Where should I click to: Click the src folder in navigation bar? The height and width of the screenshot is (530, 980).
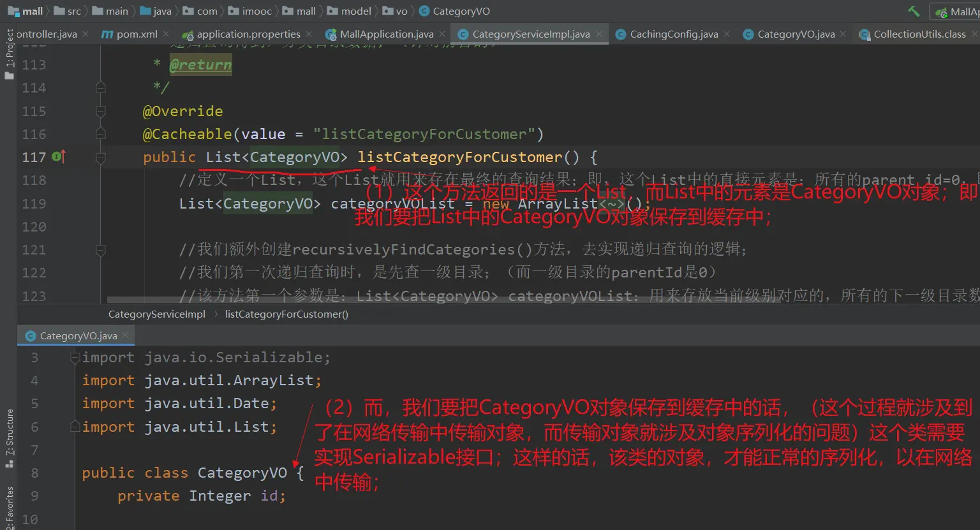68,11
